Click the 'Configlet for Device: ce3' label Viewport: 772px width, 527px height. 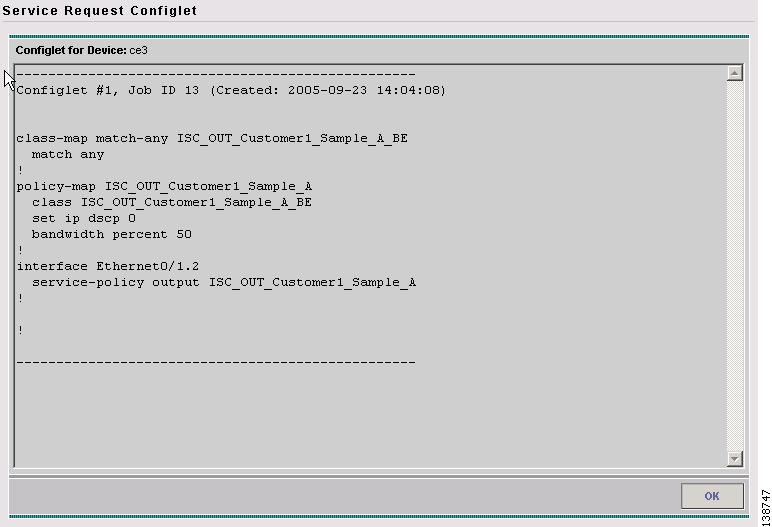tap(82, 50)
